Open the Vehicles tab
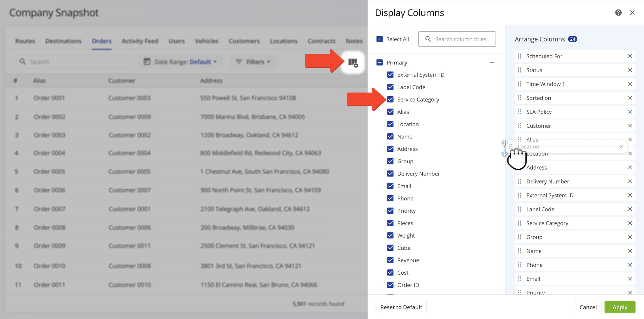Screen dimensions: 644x319 tap(207, 41)
